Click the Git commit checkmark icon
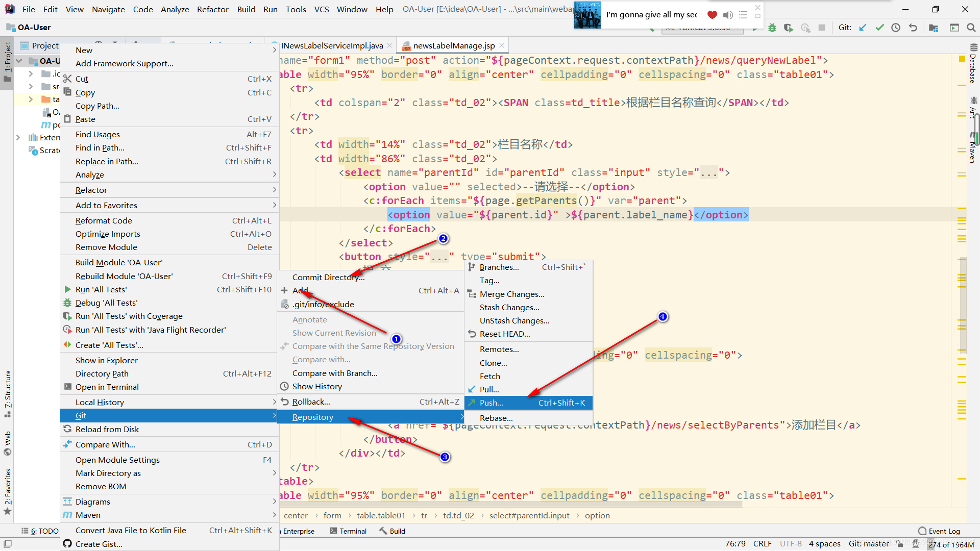Image resolution: width=980 pixels, height=551 pixels. coord(879,28)
